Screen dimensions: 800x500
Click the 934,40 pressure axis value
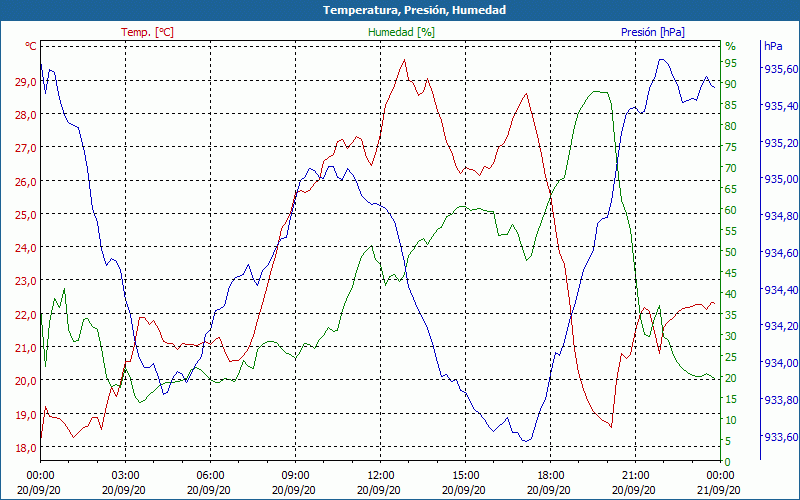pos(781,290)
